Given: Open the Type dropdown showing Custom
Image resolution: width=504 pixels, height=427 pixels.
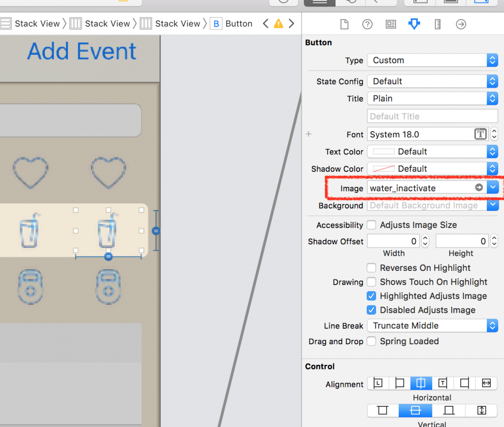Looking at the screenshot, I should (x=433, y=60).
